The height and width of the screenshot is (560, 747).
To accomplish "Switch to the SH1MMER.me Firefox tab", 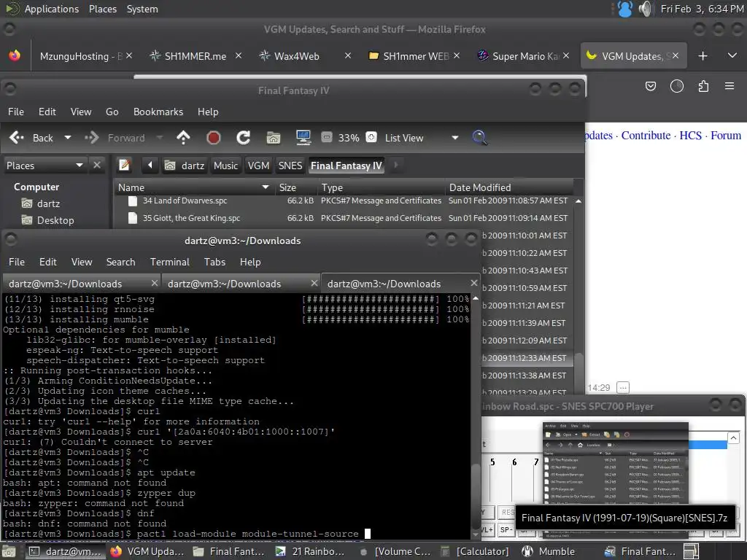I will click(195, 56).
